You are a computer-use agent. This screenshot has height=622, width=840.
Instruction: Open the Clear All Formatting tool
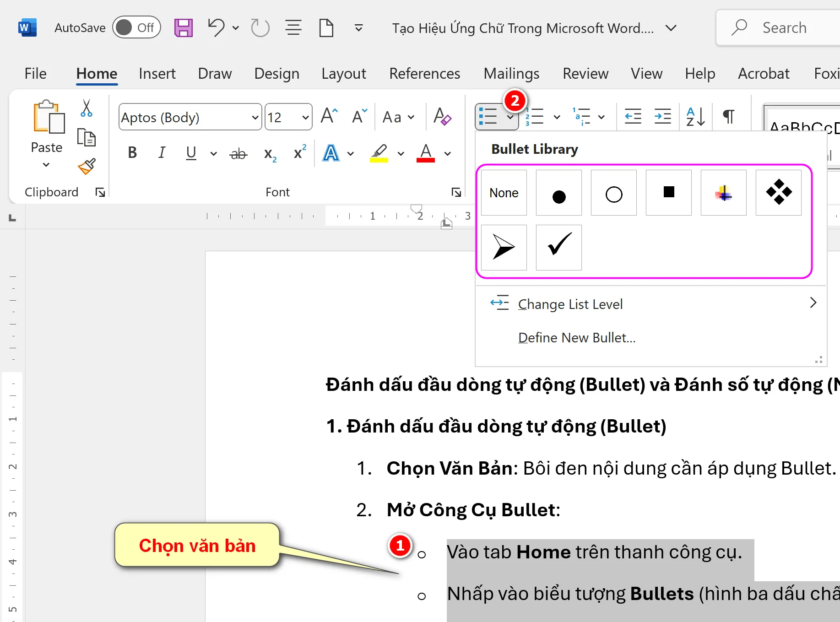point(442,117)
